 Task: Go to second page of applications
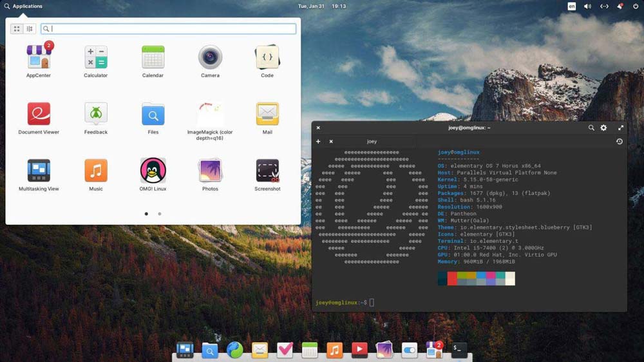[160, 214]
